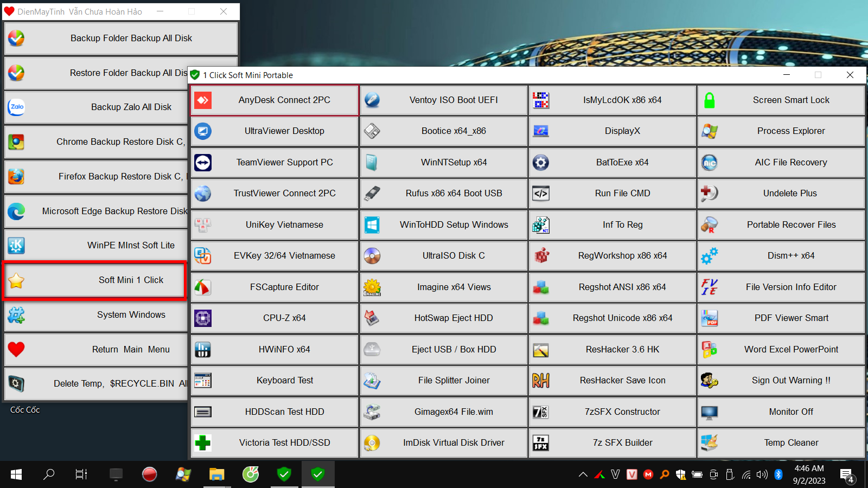The image size is (868, 488).
Task: Run Temp Cleaner
Action: point(781,443)
